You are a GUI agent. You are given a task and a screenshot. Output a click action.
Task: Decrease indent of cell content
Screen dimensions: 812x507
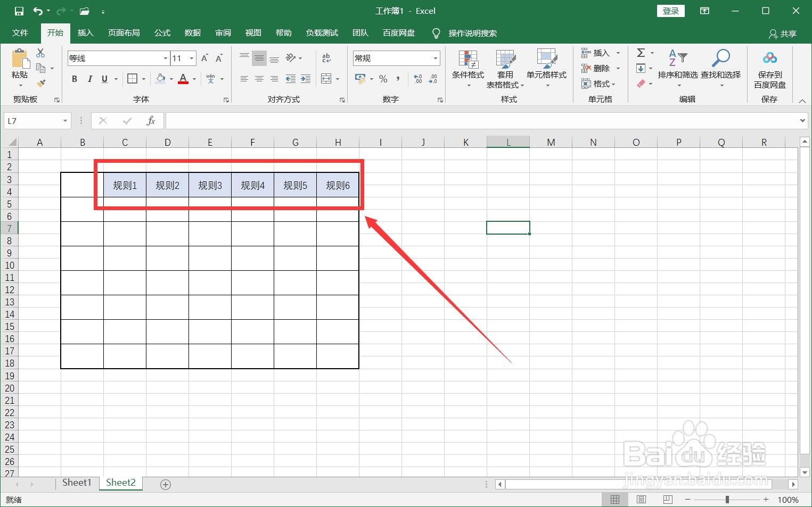[x=291, y=79]
